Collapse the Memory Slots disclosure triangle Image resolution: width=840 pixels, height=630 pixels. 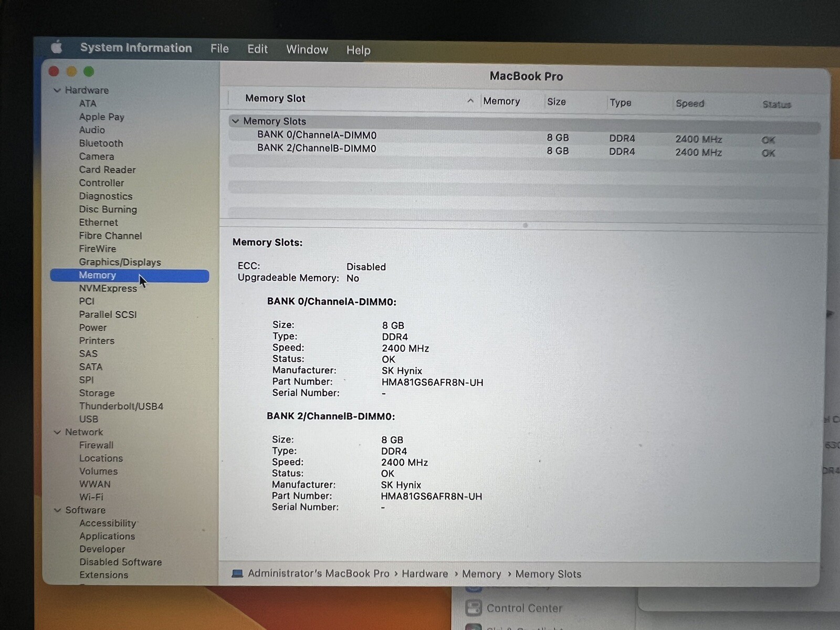click(x=235, y=121)
